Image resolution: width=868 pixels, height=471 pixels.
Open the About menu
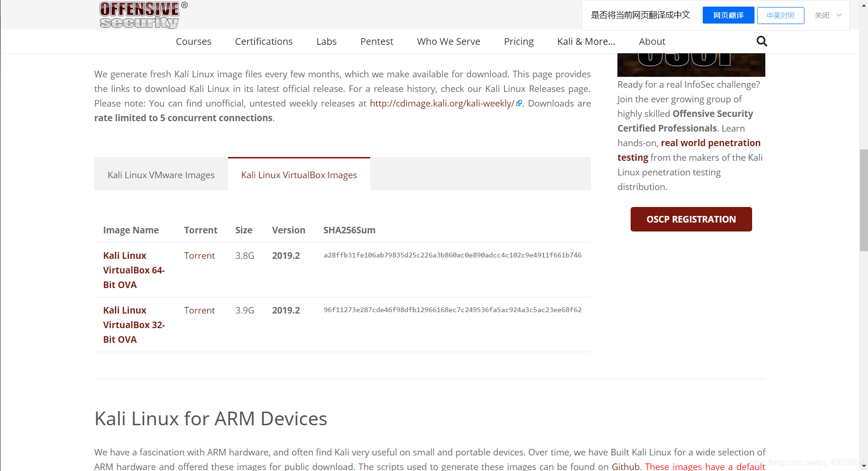click(652, 41)
